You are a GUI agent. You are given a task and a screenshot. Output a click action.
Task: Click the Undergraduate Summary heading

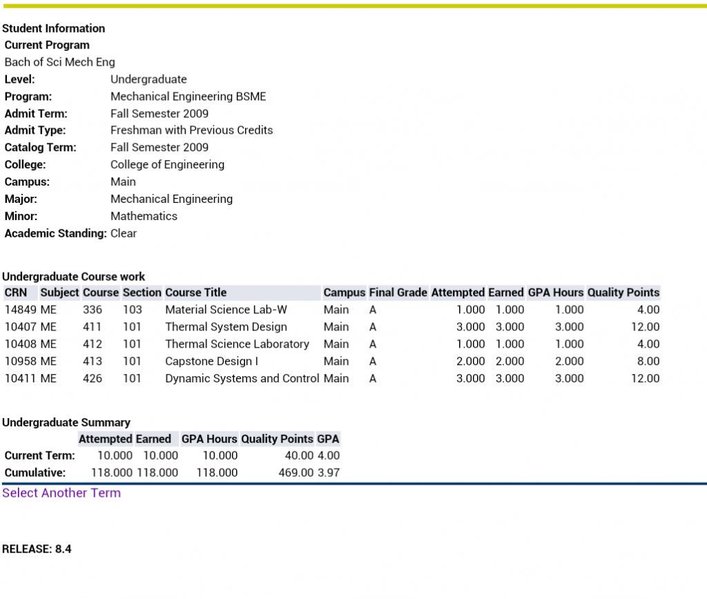click(66, 422)
